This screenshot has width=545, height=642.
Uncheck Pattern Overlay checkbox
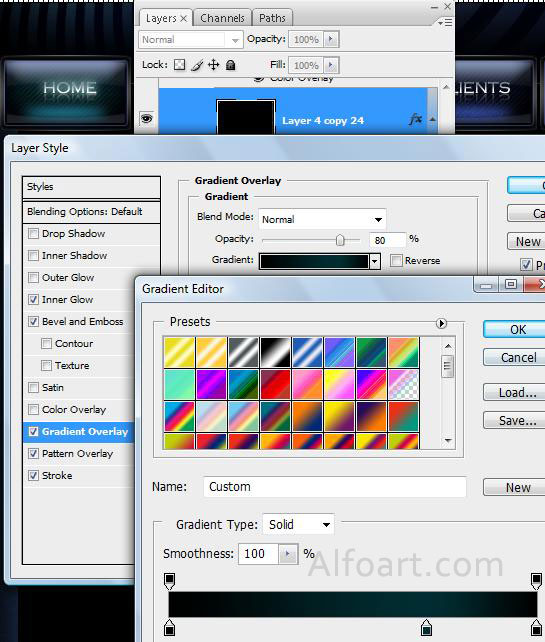pos(33,453)
